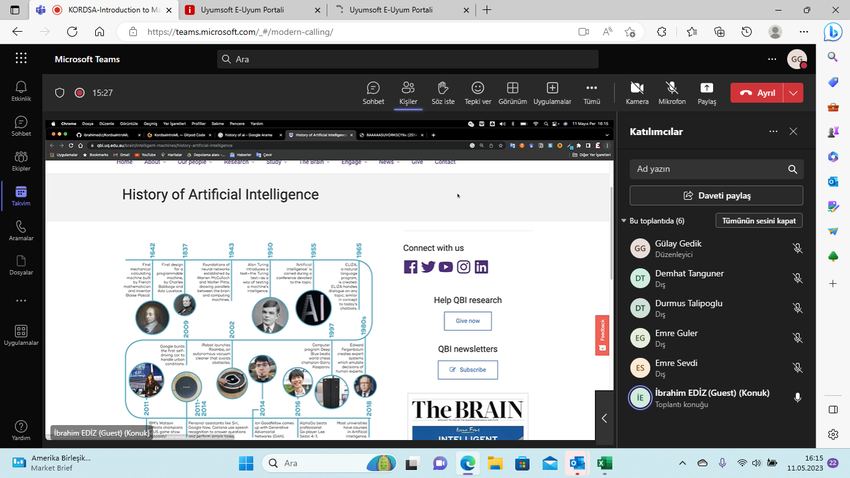
Task: Click the Söz iste raise hand icon
Action: [442, 88]
